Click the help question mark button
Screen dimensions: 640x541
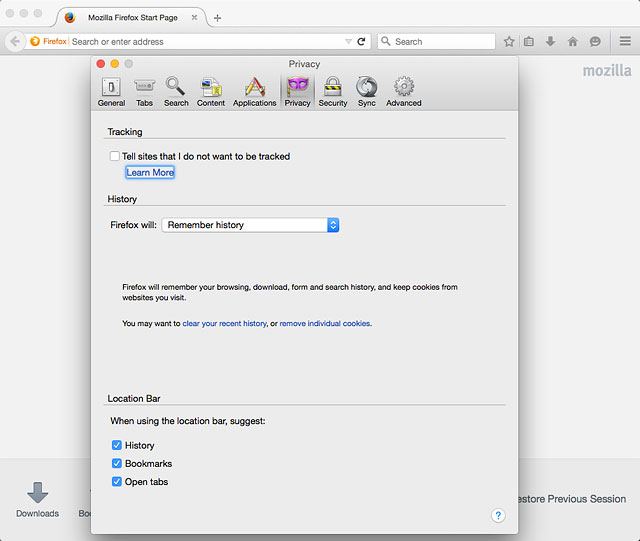click(498, 515)
